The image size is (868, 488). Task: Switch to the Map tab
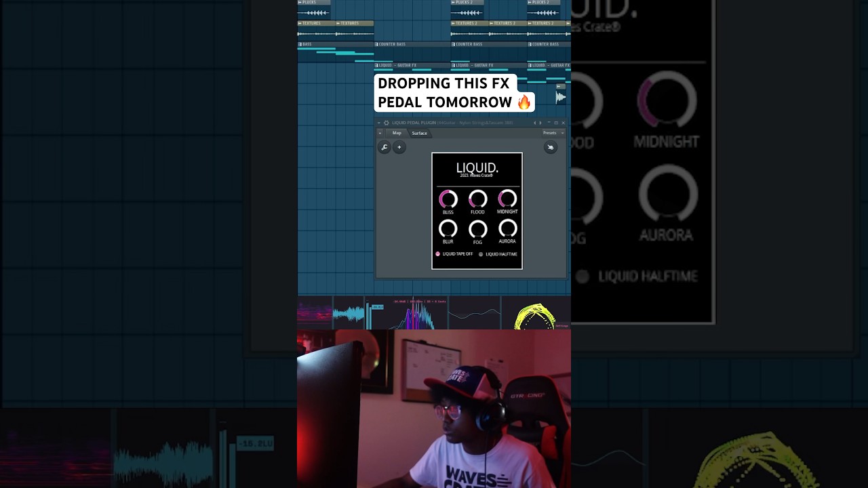(x=397, y=133)
